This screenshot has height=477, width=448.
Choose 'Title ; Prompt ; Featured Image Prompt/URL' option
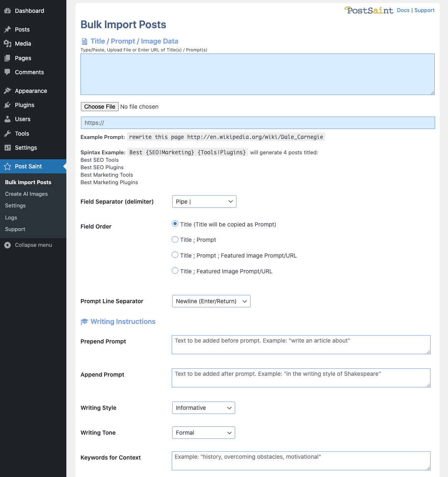click(175, 255)
